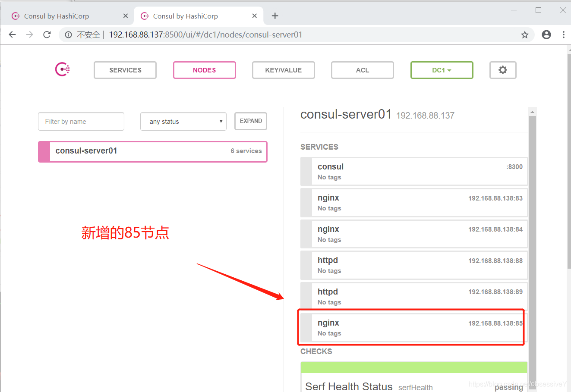Image resolution: width=571 pixels, height=392 pixels.
Task: Open the NODES section
Action: pos(205,70)
